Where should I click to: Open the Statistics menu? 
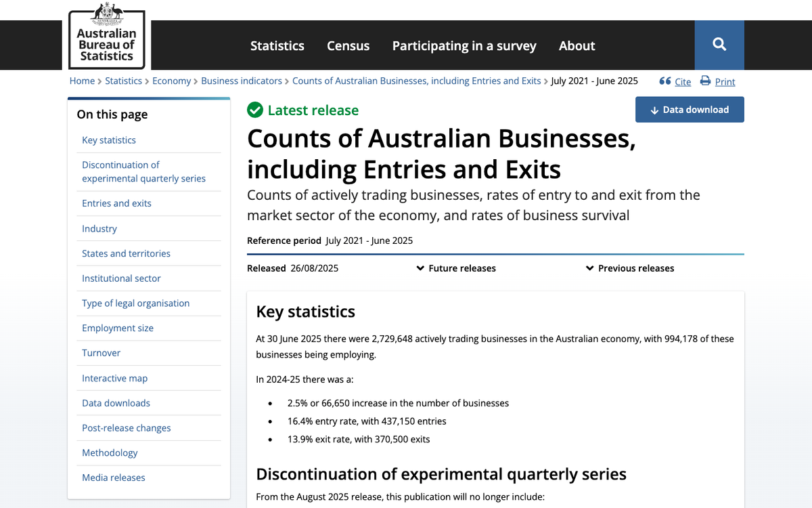[277, 45]
